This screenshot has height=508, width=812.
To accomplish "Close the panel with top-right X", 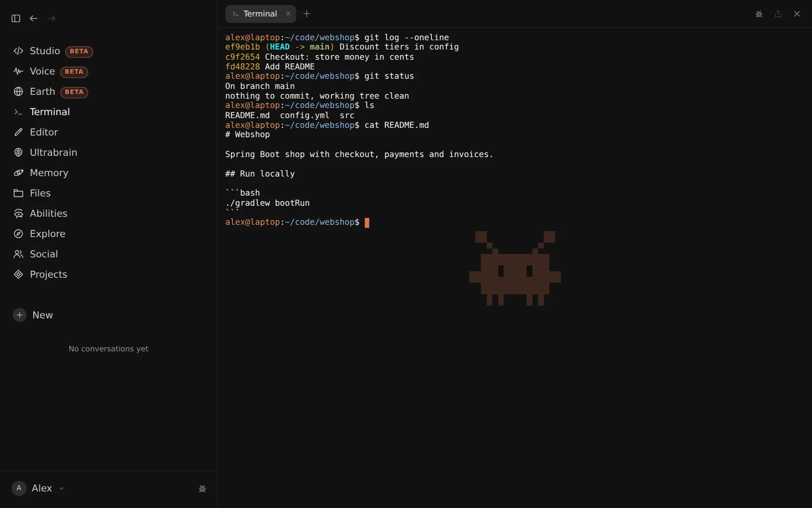I will point(797,14).
